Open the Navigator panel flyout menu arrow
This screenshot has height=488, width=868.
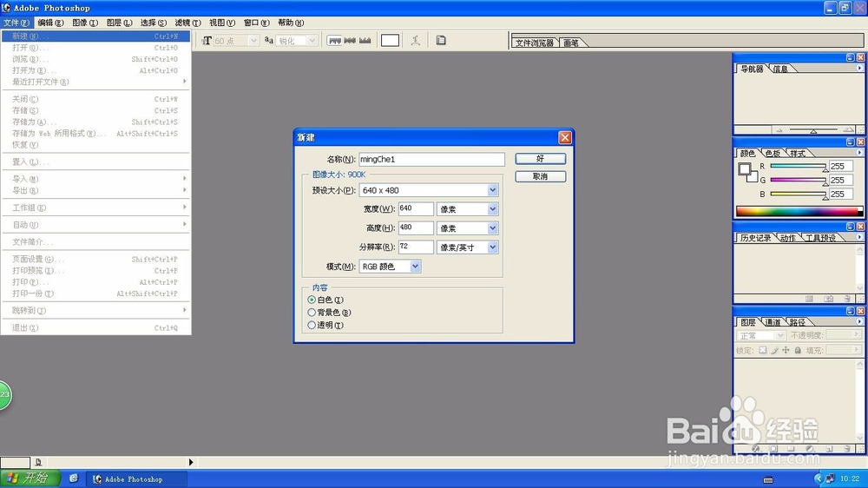coord(859,68)
